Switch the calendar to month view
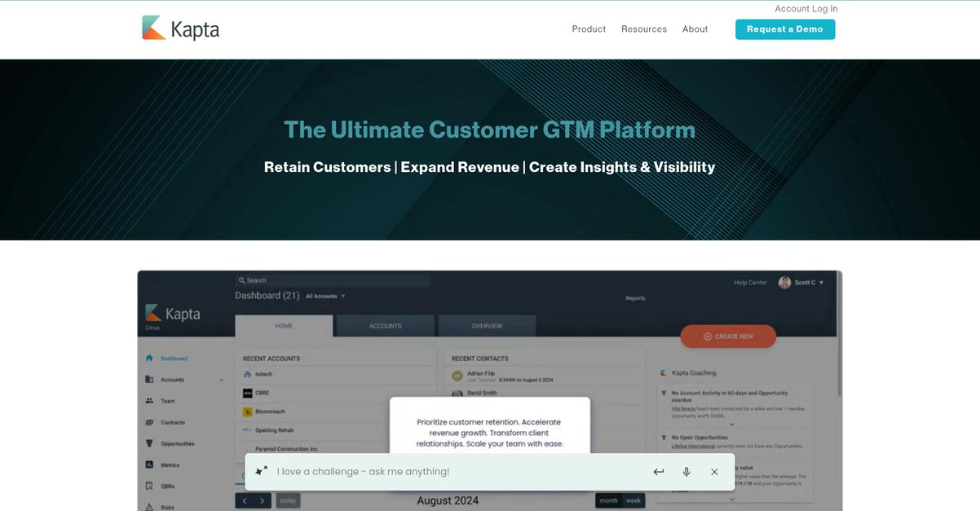 608,500
